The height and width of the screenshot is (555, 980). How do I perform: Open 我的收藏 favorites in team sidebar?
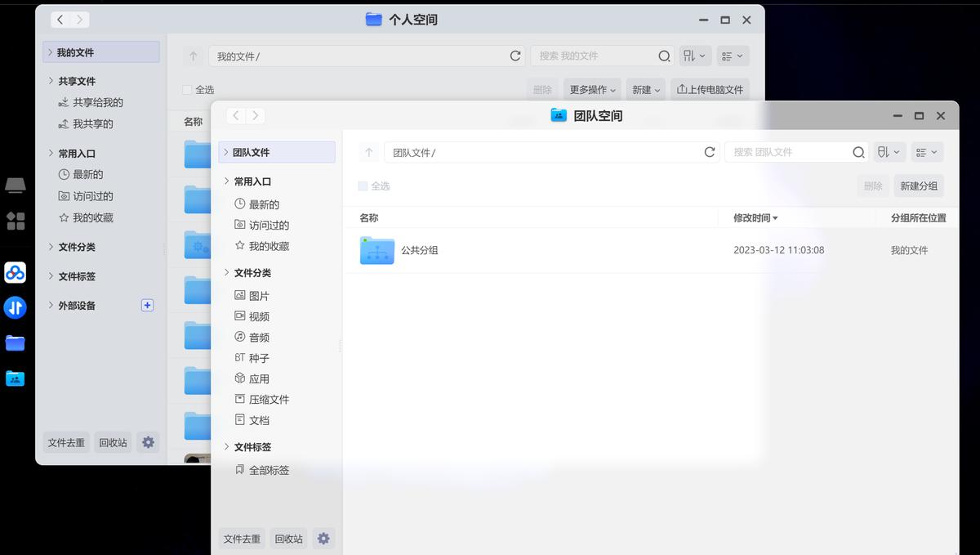click(263, 245)
